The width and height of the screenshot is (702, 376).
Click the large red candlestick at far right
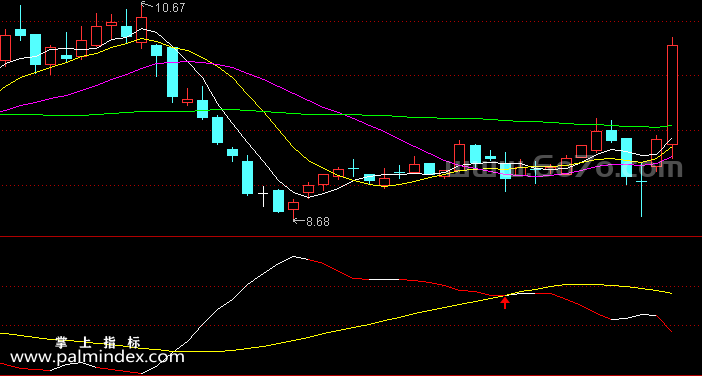tap(672, 95)
